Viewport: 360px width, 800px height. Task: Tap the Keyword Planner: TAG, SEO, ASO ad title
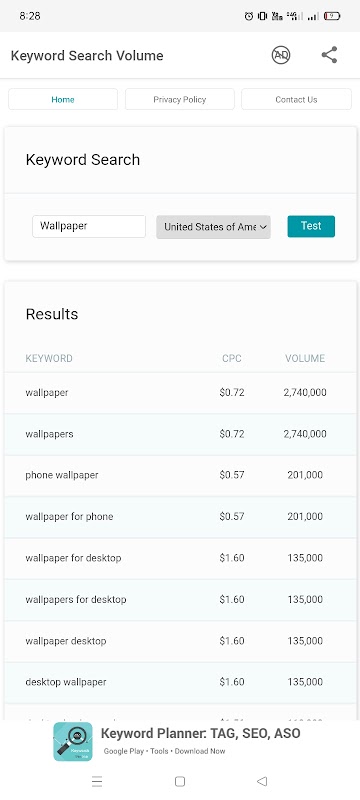[200, 734]
